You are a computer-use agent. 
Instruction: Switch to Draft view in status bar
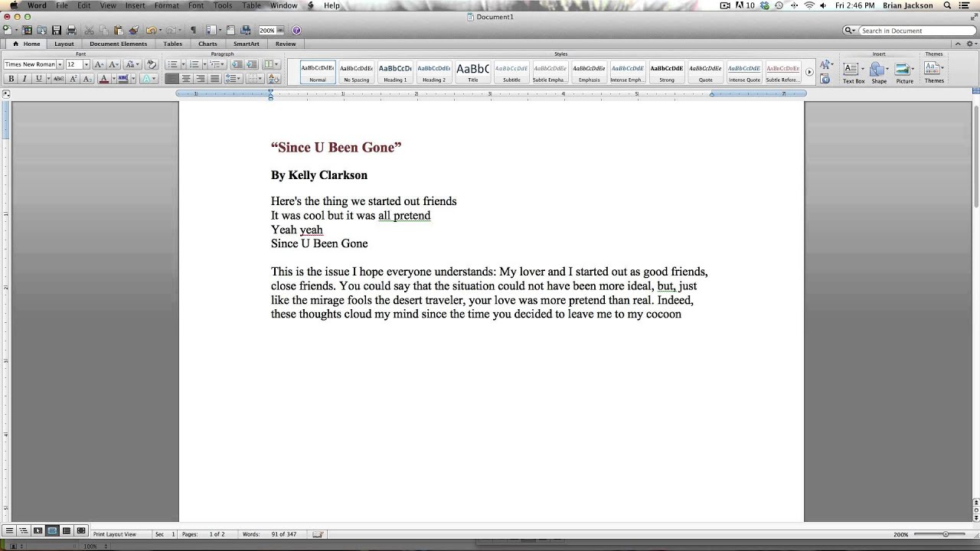(9, 531)
